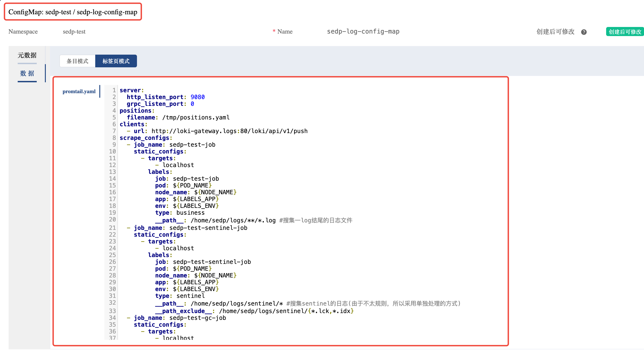Click job_name: sedp-test-sentinel-job line

click(x=187, y=228)
